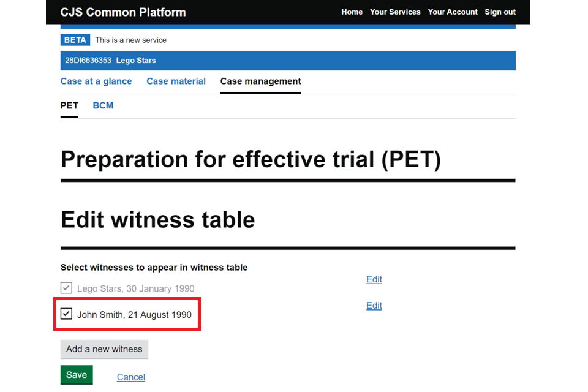Open the Case material tab
Viewport: 588px width, 392px height.
[176, 81]
